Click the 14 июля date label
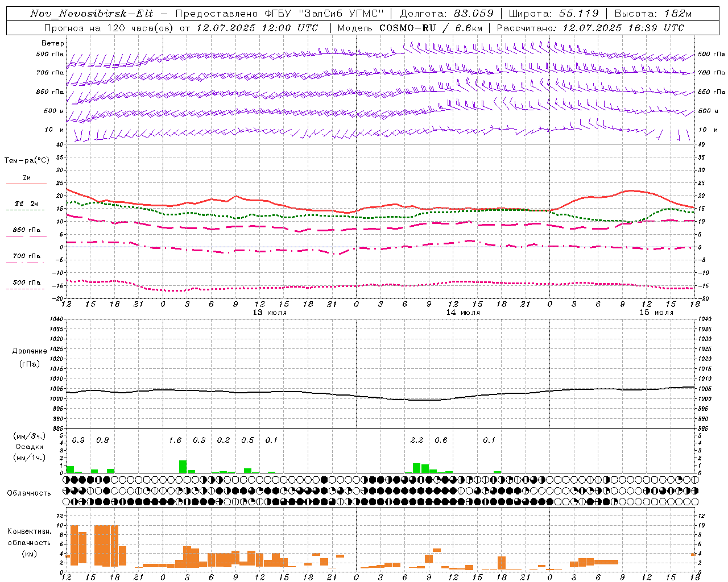The height and width of the screenshot is (582, 728). point(463,313)
